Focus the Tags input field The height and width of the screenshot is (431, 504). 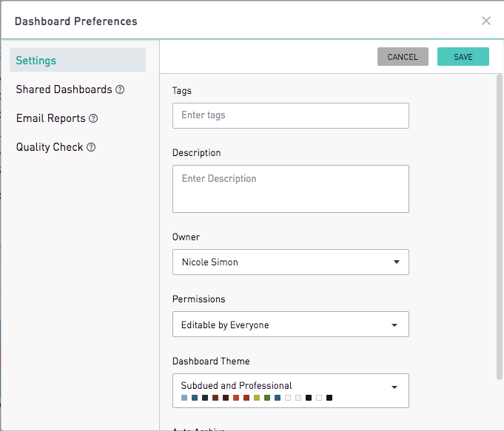[x=290, y=115]
